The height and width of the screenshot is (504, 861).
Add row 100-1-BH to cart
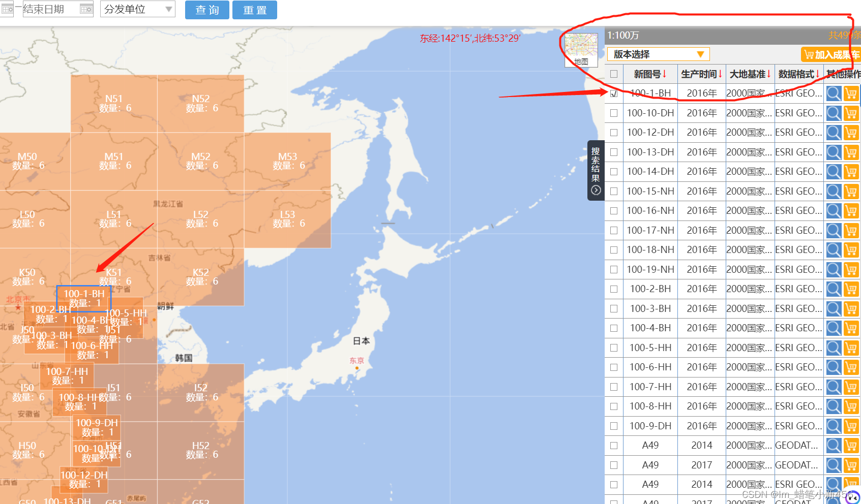pos(851,93)
